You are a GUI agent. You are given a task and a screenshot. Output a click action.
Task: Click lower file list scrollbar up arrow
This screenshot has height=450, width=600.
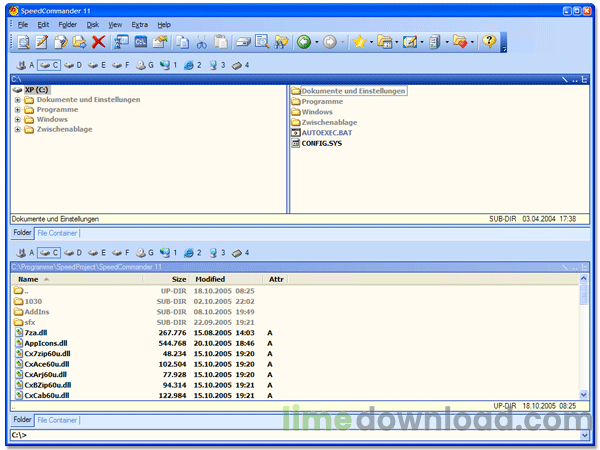(x=583, y=279)
